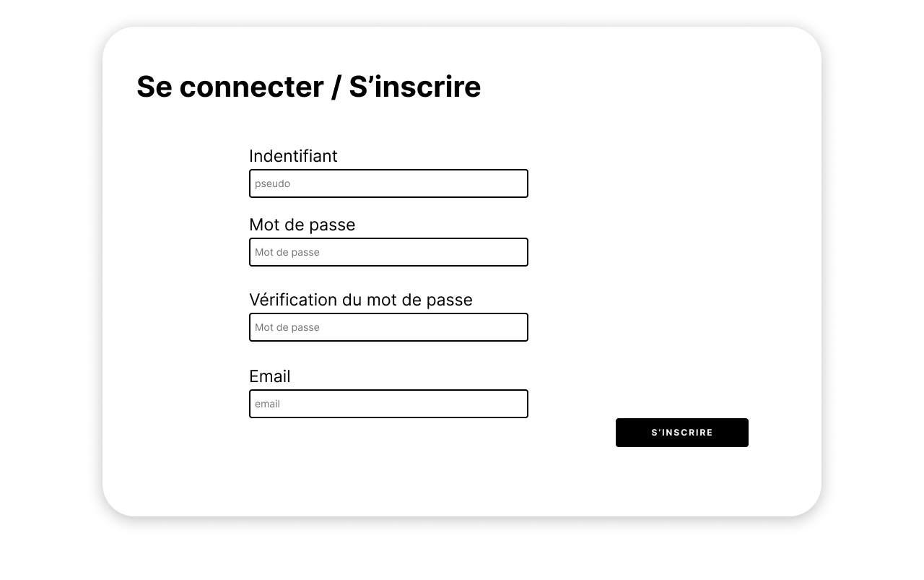Click the S'INSCRIRE submit button
924x580 pixels.
[681, 433]
